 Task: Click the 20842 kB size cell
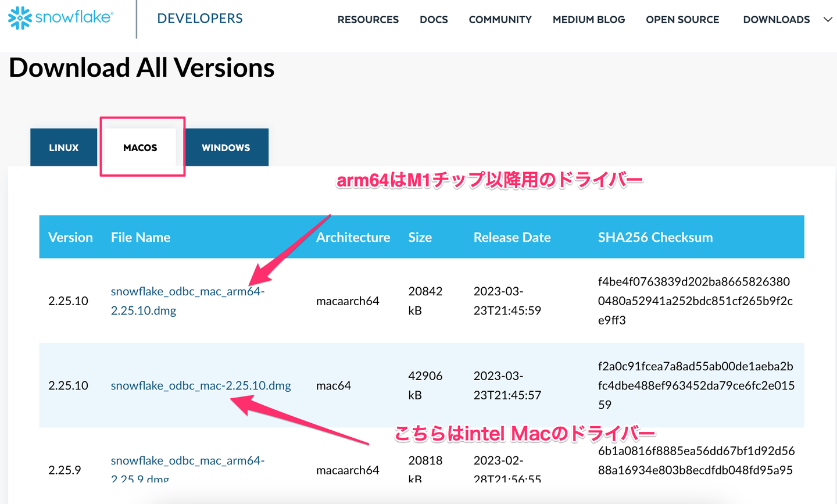click(425, 301)
